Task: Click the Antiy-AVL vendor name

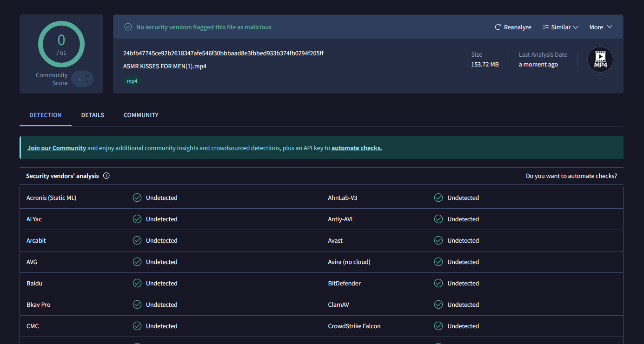Action: [x=341, y=219]
